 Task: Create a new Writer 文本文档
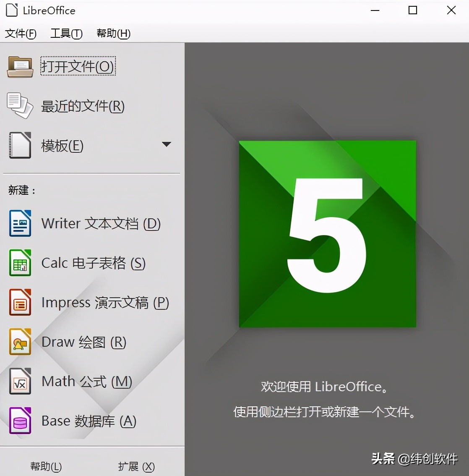click(99, 223)
